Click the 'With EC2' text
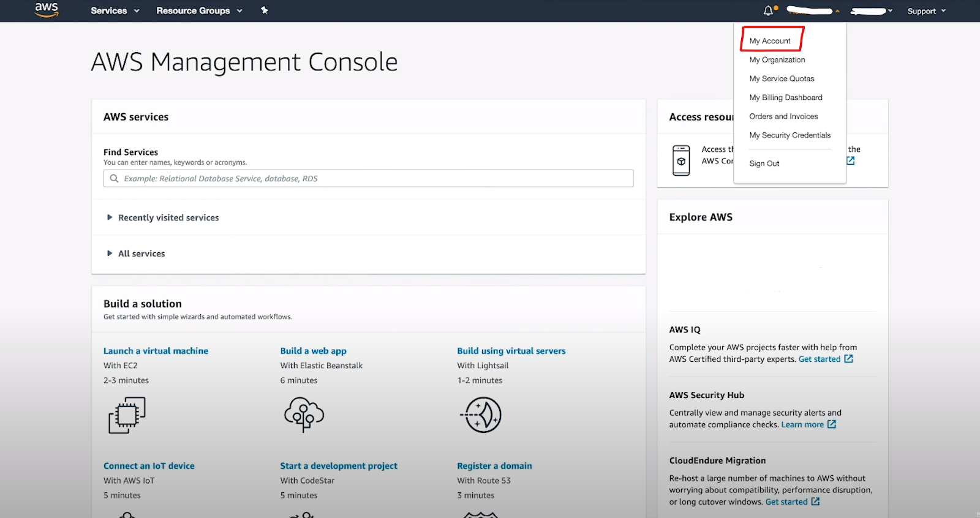This screenshot has width=980, height=518. click(x=121, y=366)
